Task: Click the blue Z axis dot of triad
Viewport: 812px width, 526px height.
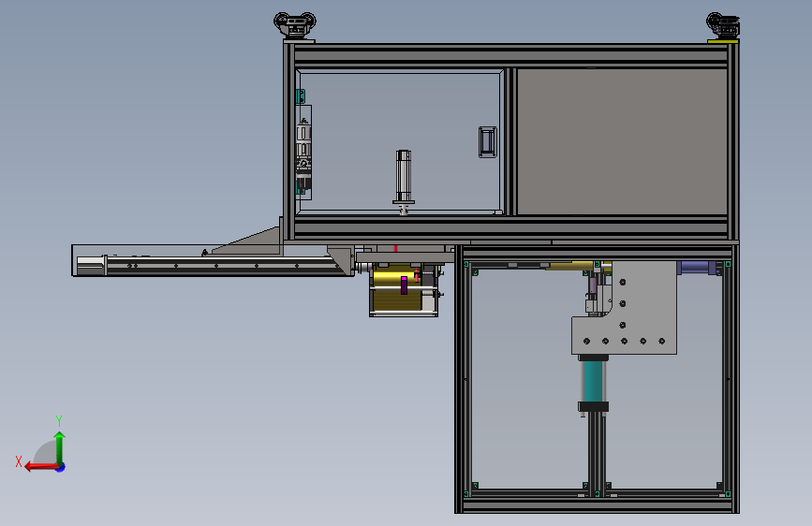Action: 61,467
